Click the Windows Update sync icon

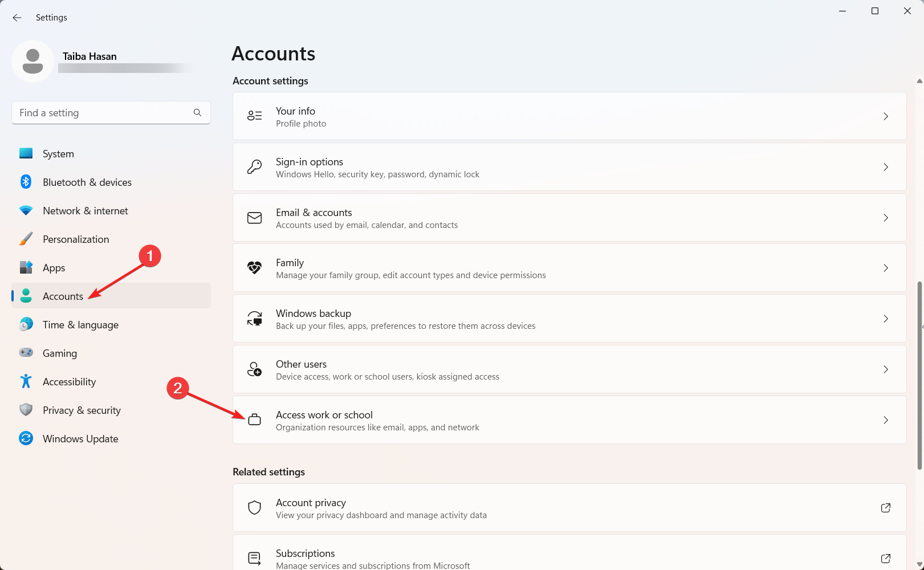pos(26,438)
